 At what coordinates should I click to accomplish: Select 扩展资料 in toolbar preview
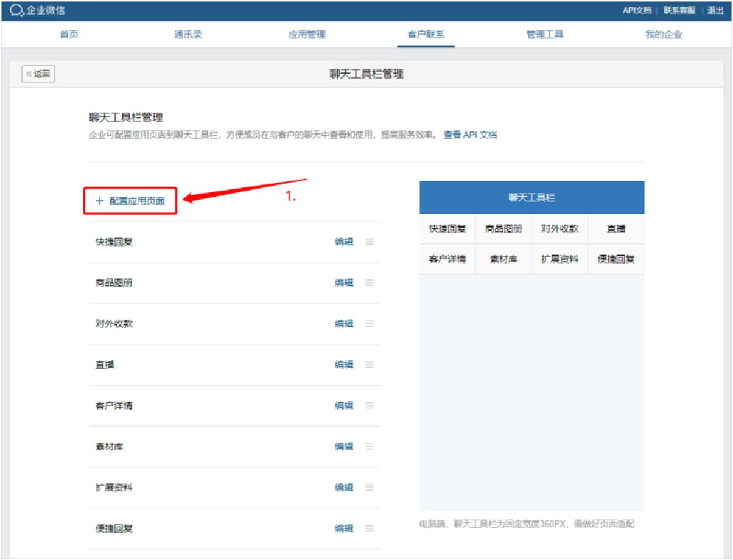(559, 259)
